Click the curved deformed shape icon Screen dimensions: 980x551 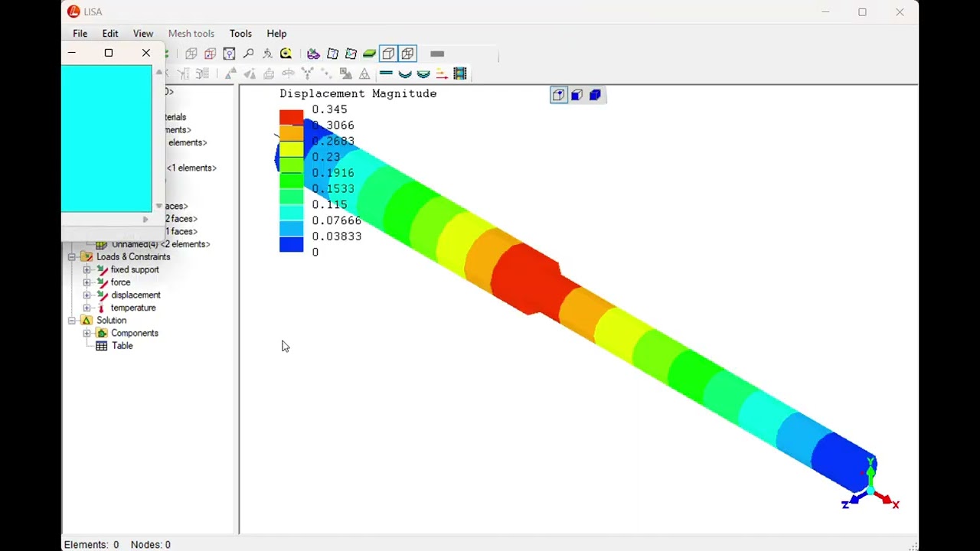tap(405, 74)
